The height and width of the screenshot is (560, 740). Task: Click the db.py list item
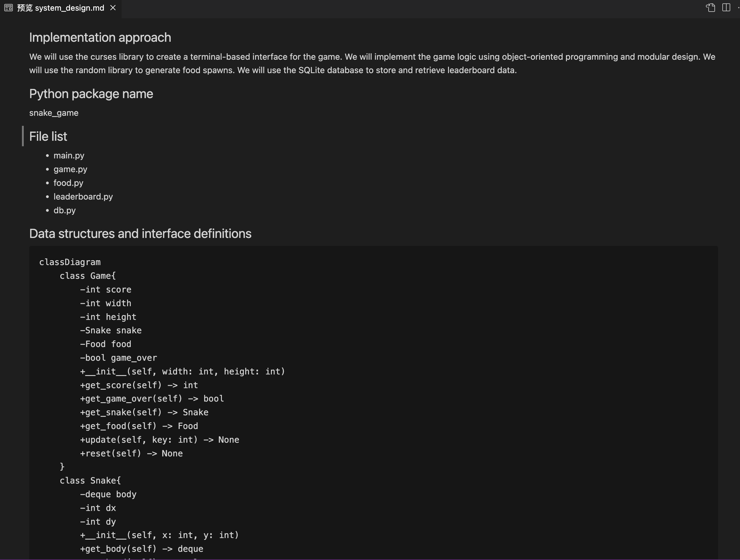[x=65, y=211]
